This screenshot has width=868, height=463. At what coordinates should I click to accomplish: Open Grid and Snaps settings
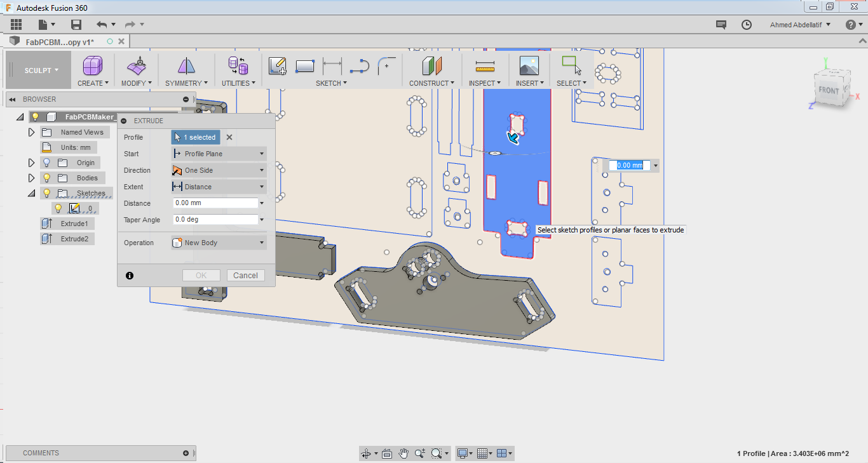[x=482, y=453]
